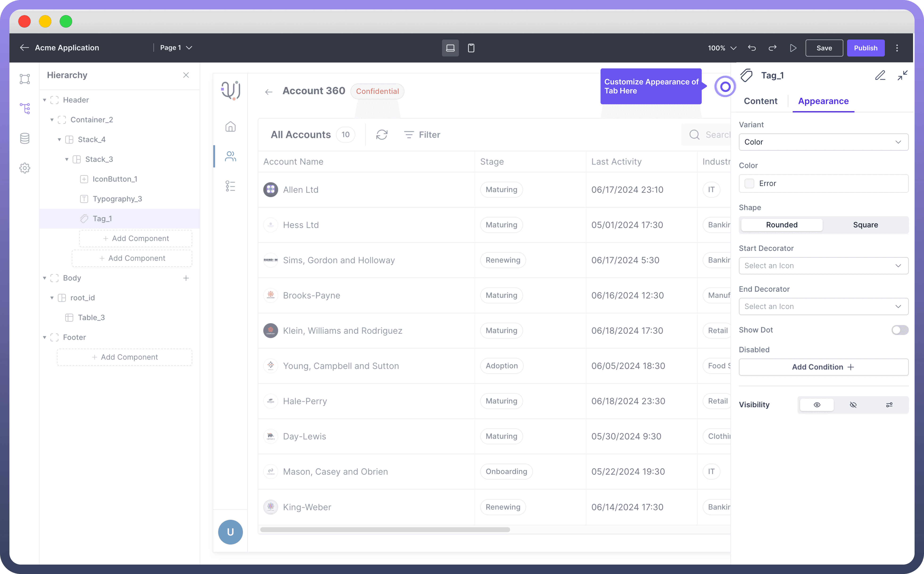
Task: Click the redo arrow in top toolbar
Action: point(772,48)
